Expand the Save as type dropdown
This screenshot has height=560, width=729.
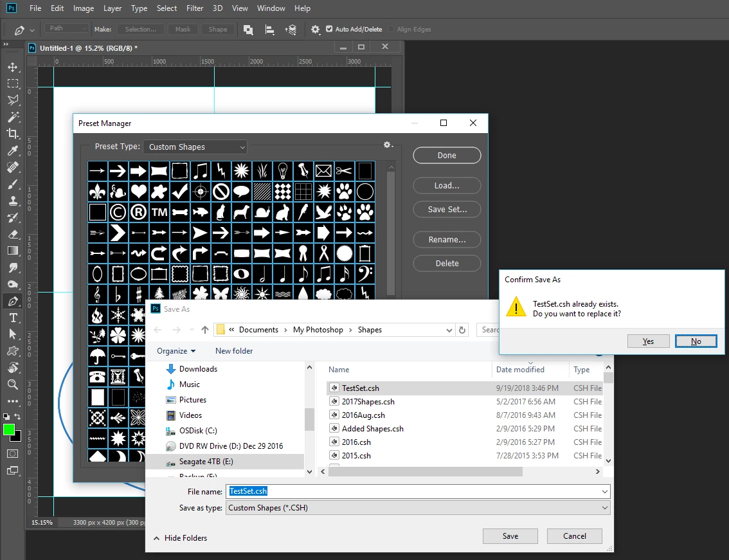(418, 508)
